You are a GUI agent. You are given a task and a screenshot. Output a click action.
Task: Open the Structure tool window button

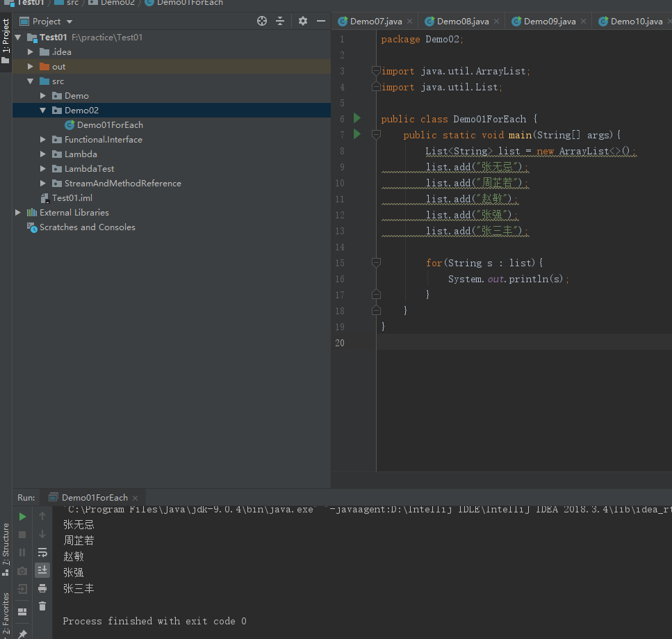click(6, 544)
